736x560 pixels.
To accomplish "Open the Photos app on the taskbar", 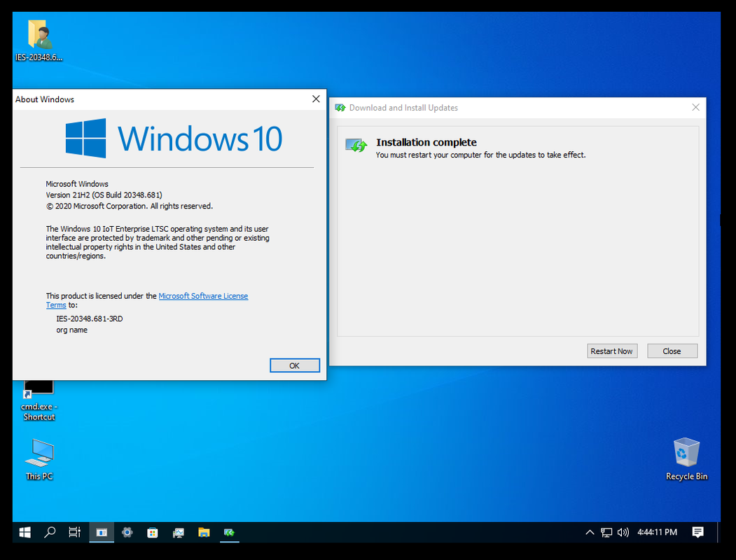I will click(x=179, y=532).
